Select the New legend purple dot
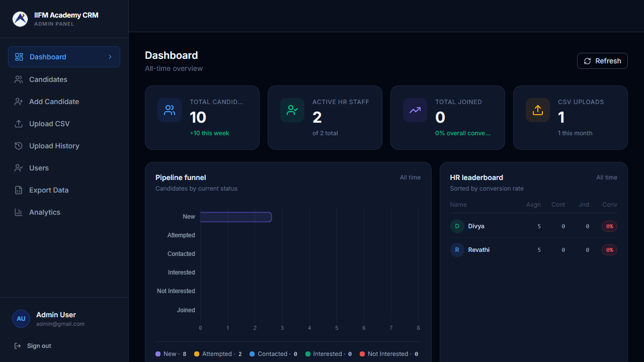644x362 pixels. click(x=158, y=354)
